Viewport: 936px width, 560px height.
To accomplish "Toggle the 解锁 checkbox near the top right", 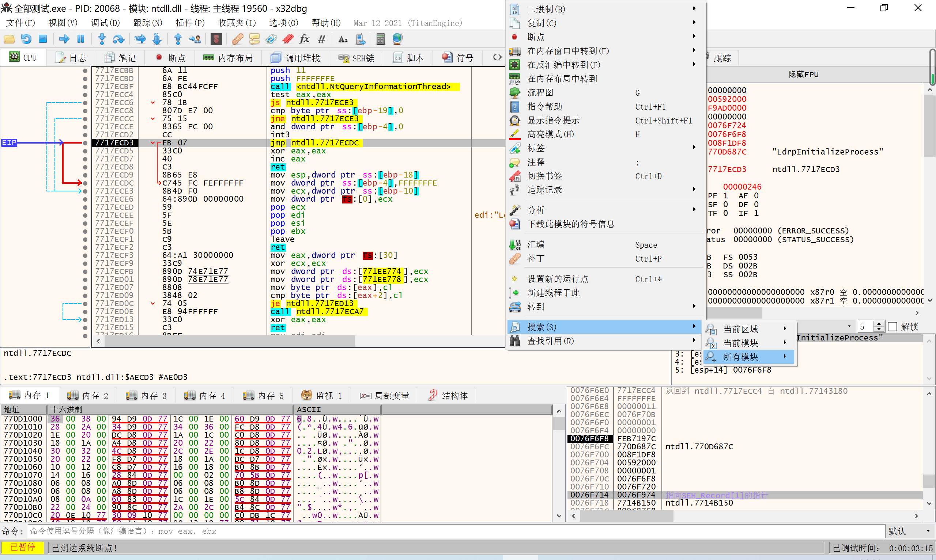I will click(x=892, y=327).
